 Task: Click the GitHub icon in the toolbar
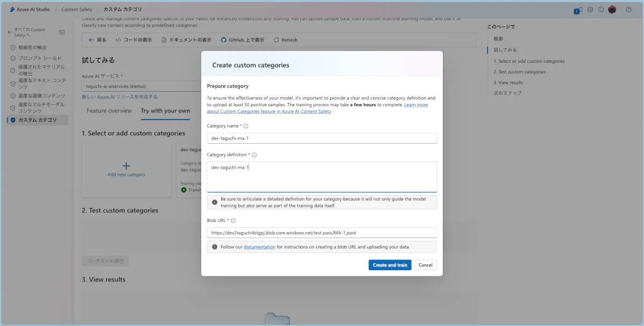click(224, 40)
